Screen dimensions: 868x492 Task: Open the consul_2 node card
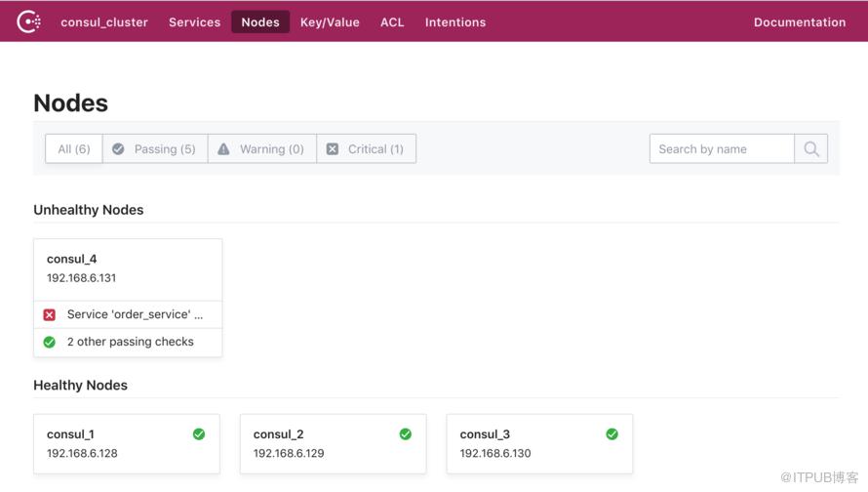point(334,443)
